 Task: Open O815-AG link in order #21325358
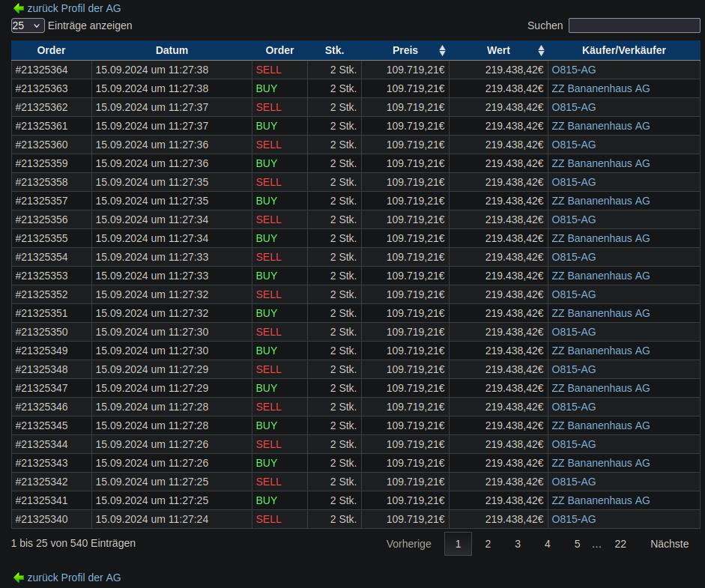574,182
